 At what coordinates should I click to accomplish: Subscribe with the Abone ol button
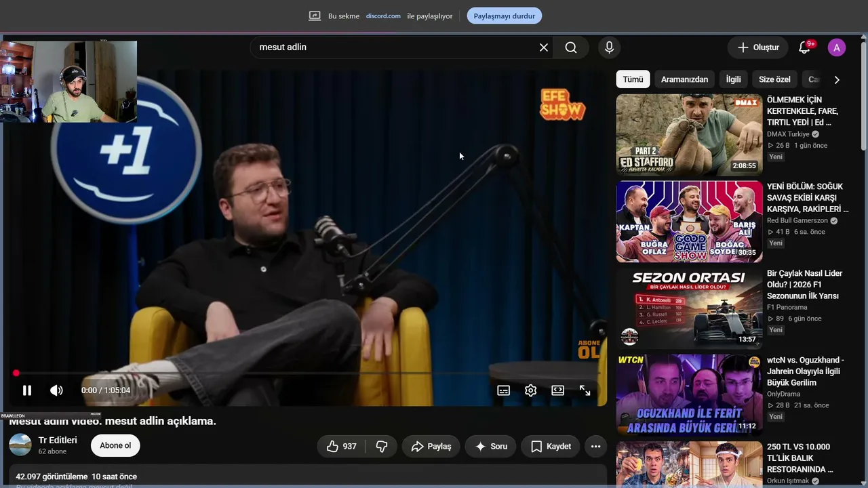[115, 445]
